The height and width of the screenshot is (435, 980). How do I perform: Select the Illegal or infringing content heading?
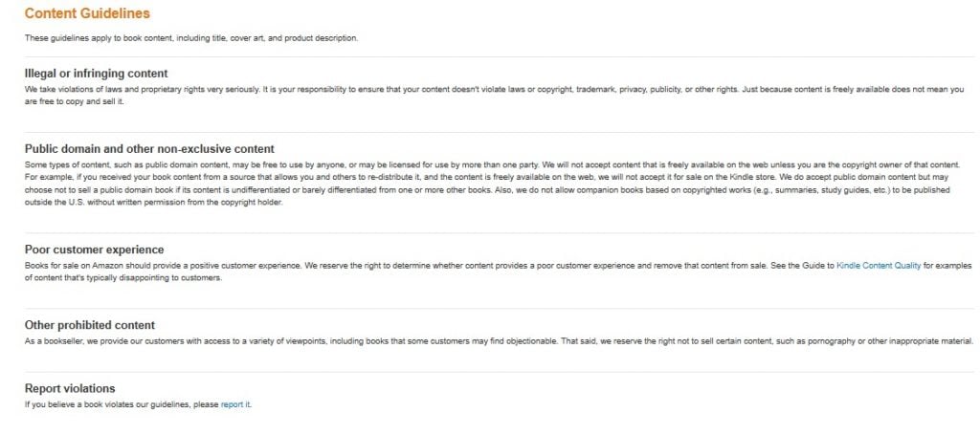[x=97, y=74]
